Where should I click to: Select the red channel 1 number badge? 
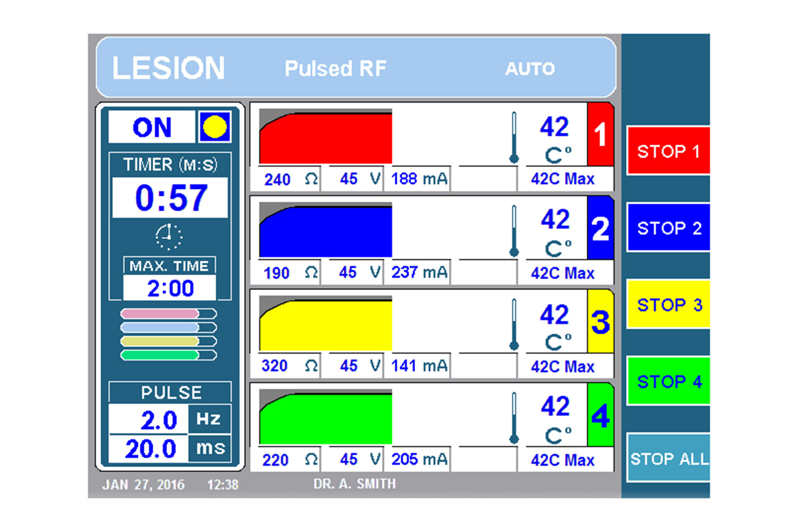pos(600,135)
